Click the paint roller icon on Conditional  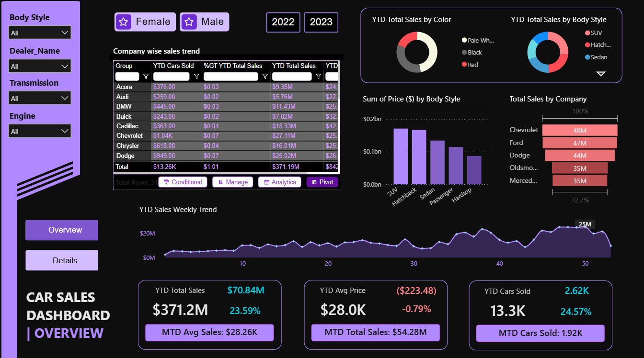(x=166, y=182)
